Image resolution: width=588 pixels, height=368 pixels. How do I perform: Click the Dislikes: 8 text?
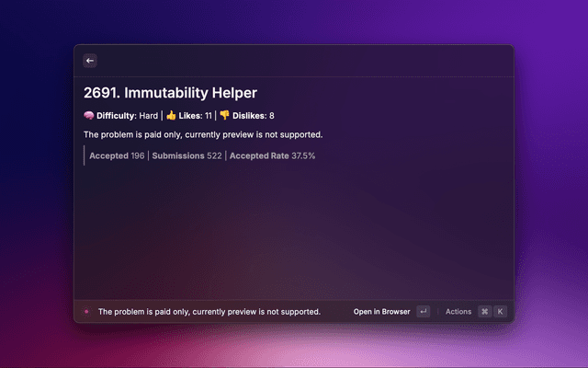point(253,116)
